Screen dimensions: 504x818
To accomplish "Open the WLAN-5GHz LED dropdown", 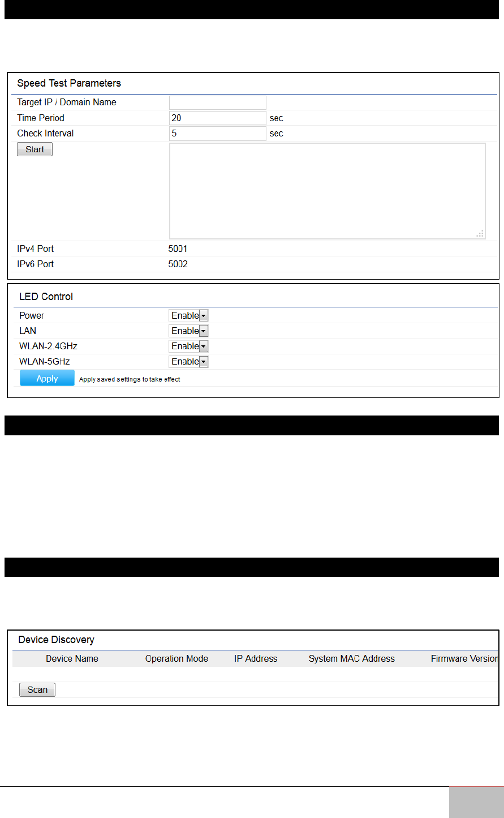I will coord(189,361).
